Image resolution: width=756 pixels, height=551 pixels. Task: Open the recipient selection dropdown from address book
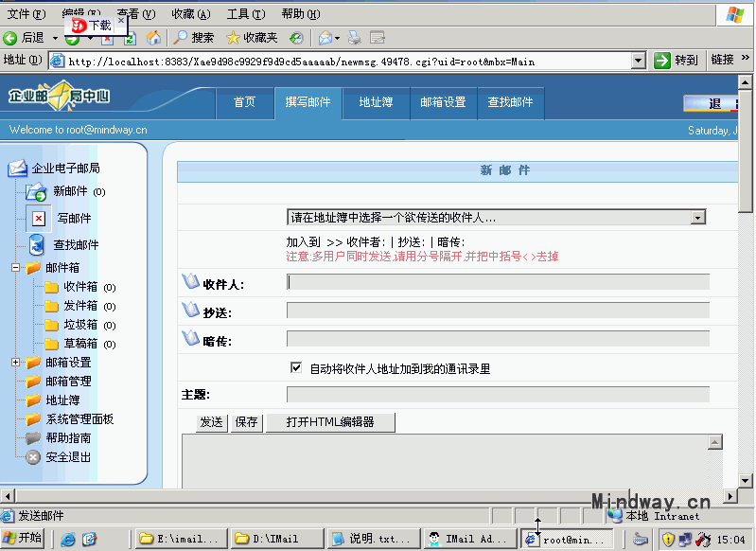click(697, 218)
